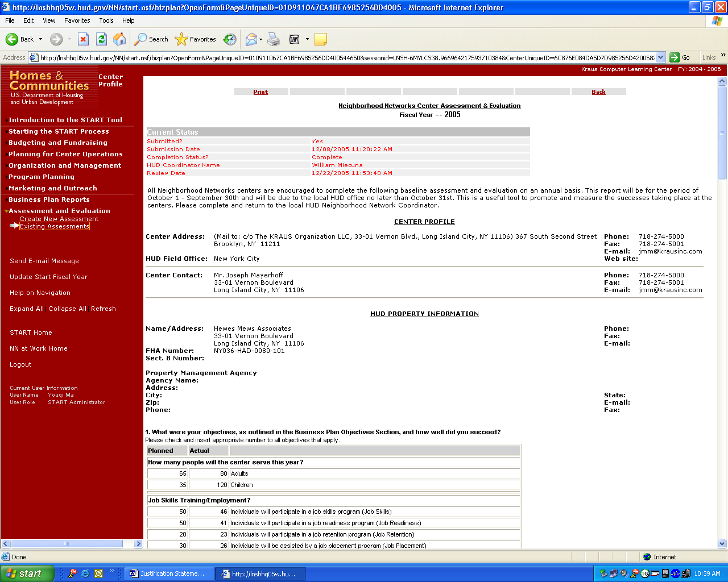Click Logout in the sidebar
728x582 pixels.
click(20, 364)
